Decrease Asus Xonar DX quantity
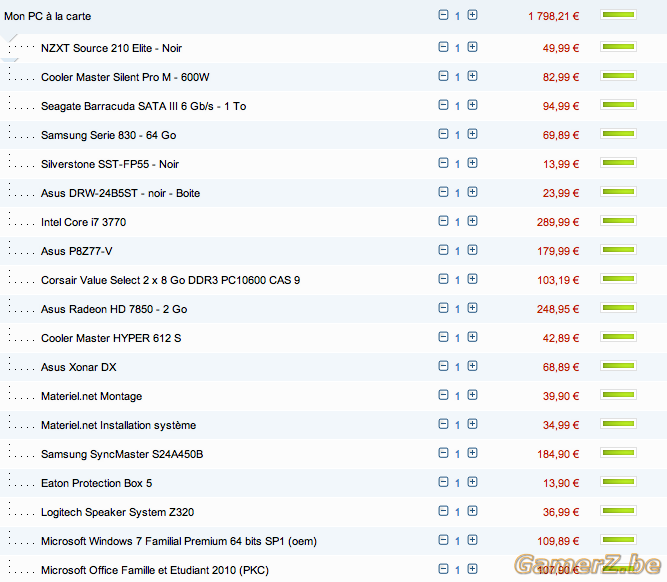This screenshot has height=582, width=667. point(443,366)
